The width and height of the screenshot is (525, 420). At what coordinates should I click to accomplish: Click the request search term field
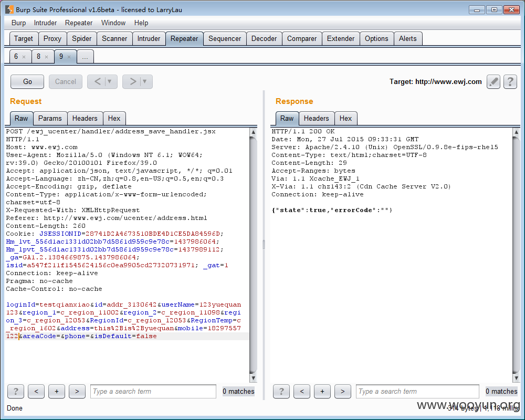[153, 391]
